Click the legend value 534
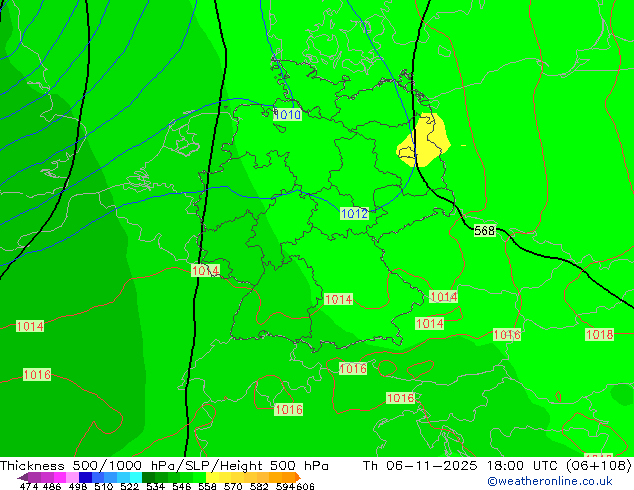The height and width of the screenshot is (490, 634). coord(155,486)
